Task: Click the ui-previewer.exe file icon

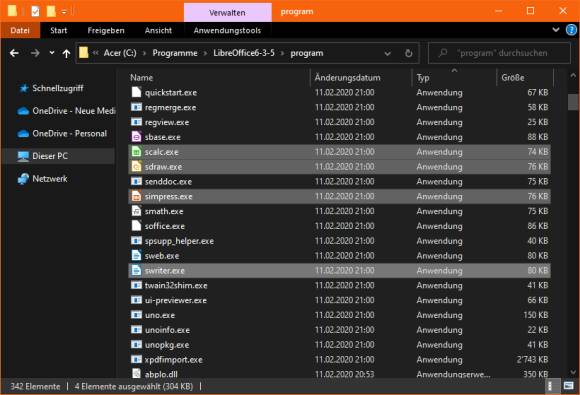Action: pos(136,300)
